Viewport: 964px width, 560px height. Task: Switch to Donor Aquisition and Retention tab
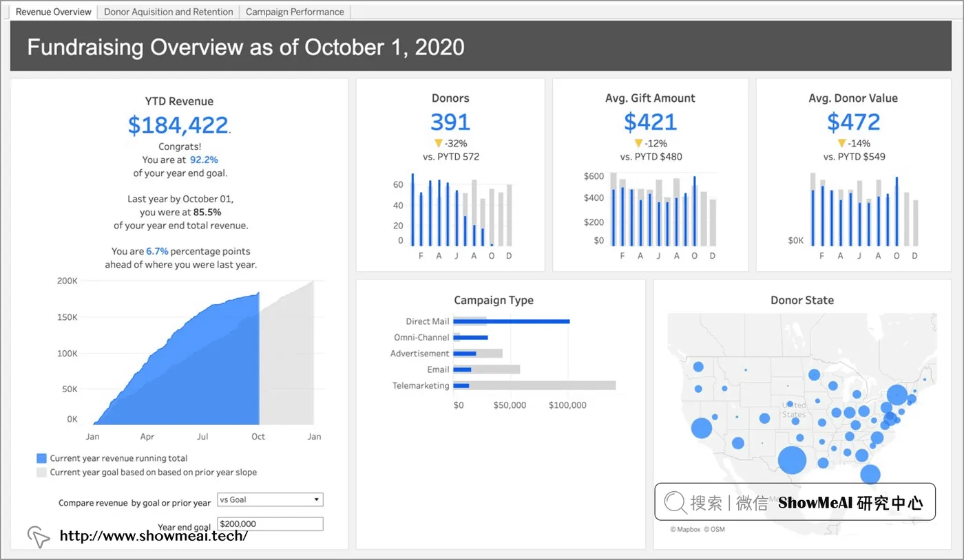[169, 12]
